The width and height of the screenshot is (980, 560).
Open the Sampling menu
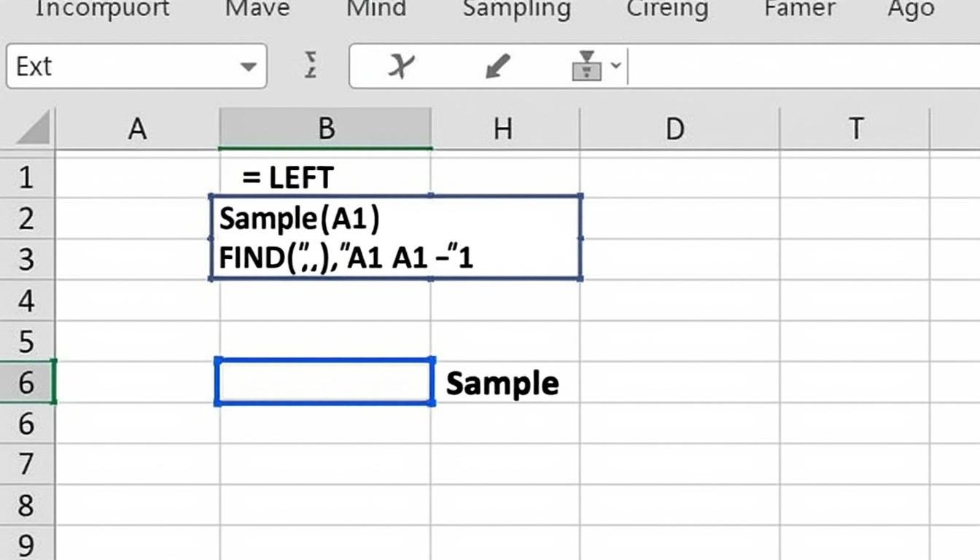[516, 9]
